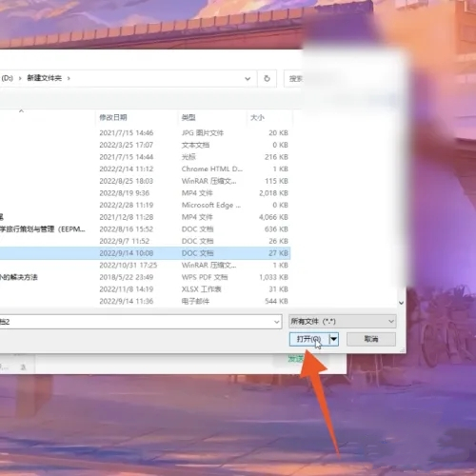Select the MP4 文件 row of 2,018 KB

pos(145,193)
